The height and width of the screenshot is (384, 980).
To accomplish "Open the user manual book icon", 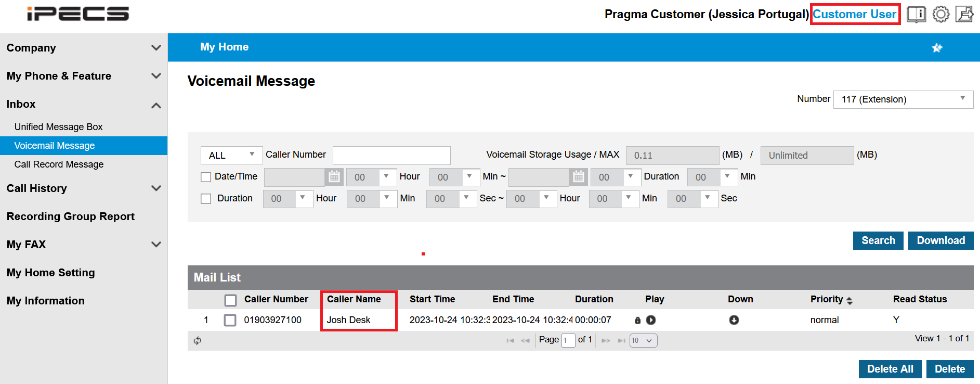I will click(x=916, y=14).
